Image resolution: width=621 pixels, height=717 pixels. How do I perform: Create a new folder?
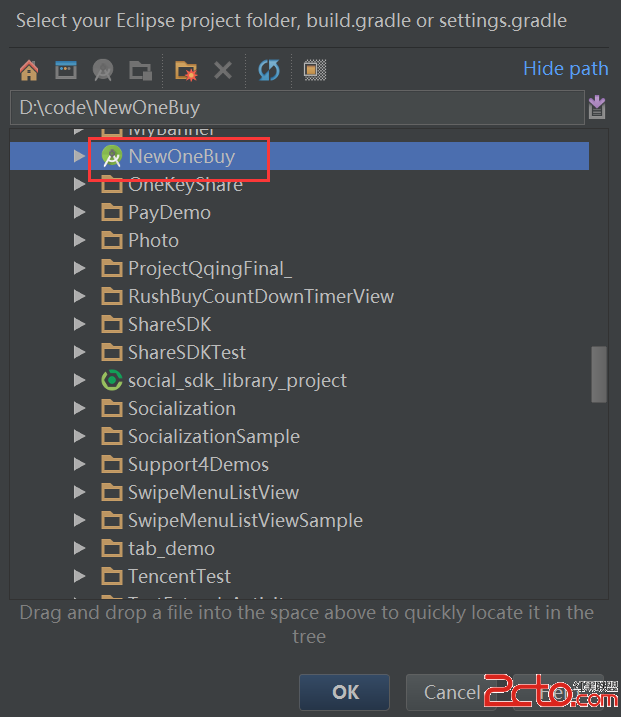tap(186, 70)
